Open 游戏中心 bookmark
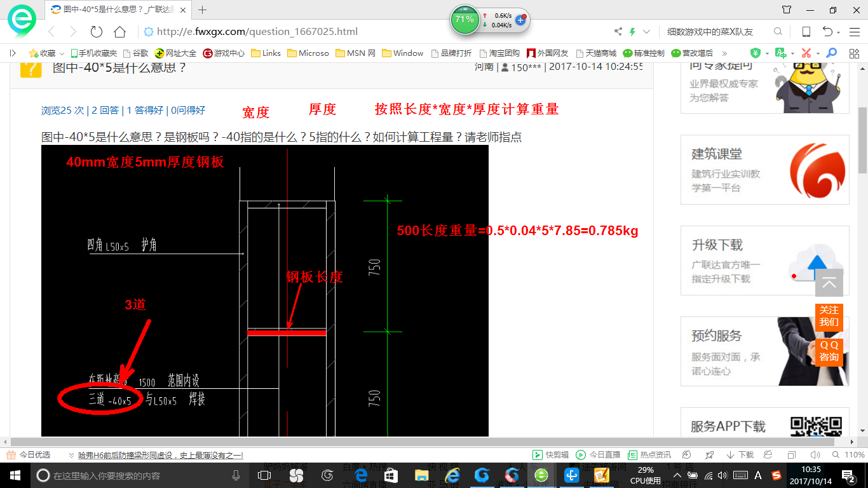 224,53
